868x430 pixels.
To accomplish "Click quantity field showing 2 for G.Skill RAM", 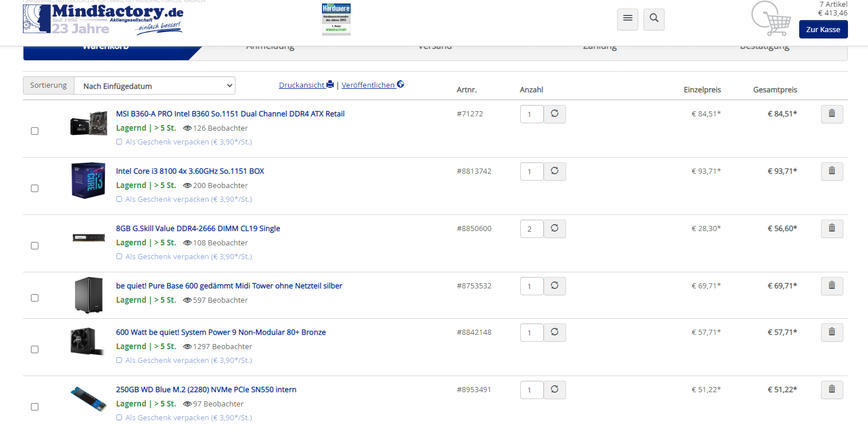I will pyautogui.click(x=532, y=229).
